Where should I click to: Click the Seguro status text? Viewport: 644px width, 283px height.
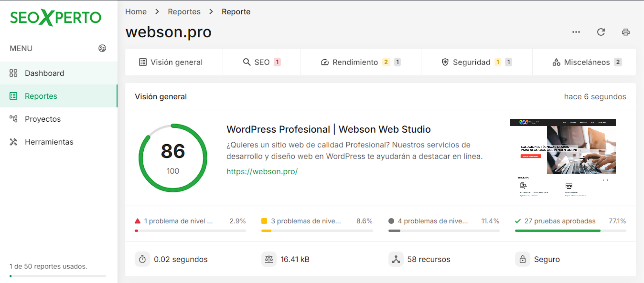click(x=547, y=259)
